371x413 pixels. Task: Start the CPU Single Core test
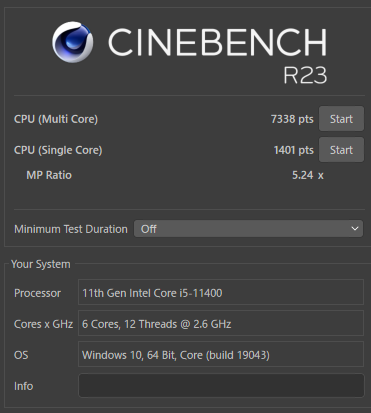coord(341,150)
